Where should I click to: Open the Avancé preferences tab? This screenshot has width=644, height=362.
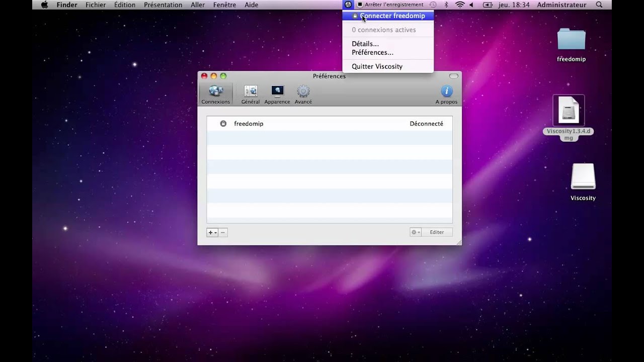tap(303, 95)
